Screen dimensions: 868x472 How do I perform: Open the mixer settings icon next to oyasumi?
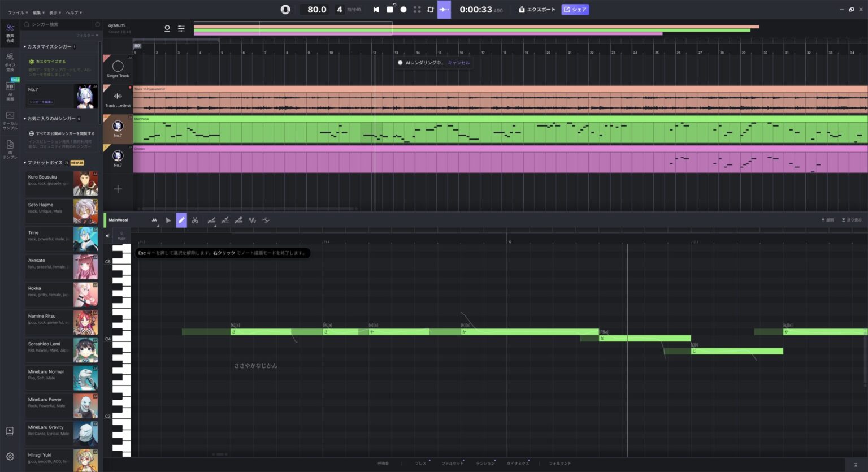coord(181,28)
